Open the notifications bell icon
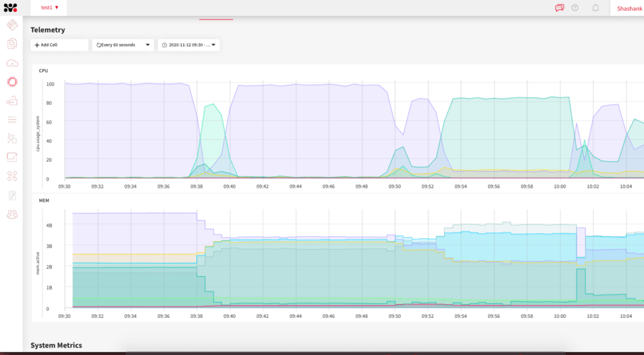The image size is (644, 355). 596,8
